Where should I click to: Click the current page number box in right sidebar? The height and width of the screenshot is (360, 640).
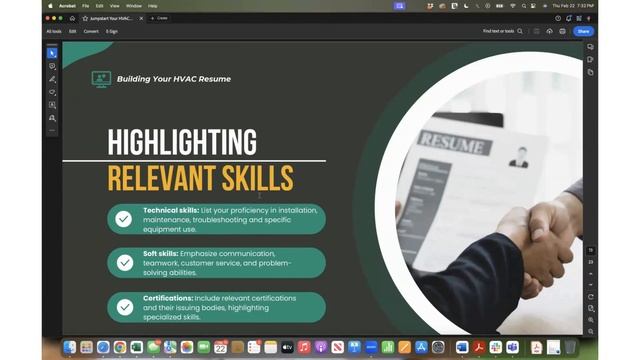(591, 250)
